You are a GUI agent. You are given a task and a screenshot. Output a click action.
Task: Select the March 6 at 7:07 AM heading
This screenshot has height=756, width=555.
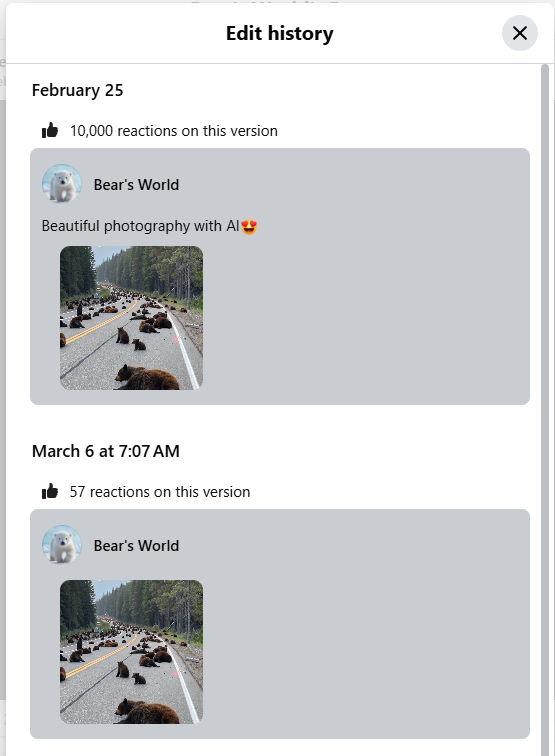[x=106, y=451]
